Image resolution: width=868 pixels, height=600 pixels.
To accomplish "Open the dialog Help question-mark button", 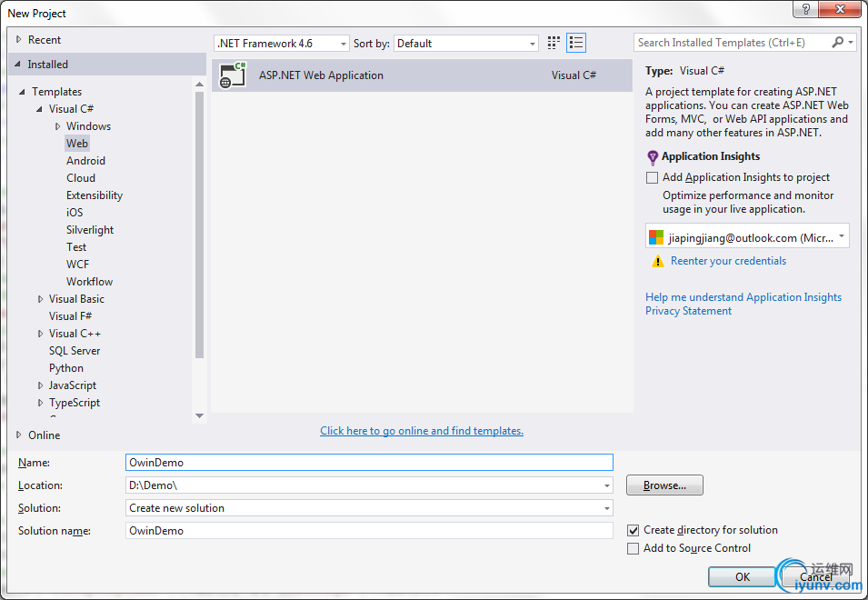I will (x=805, y=9).
